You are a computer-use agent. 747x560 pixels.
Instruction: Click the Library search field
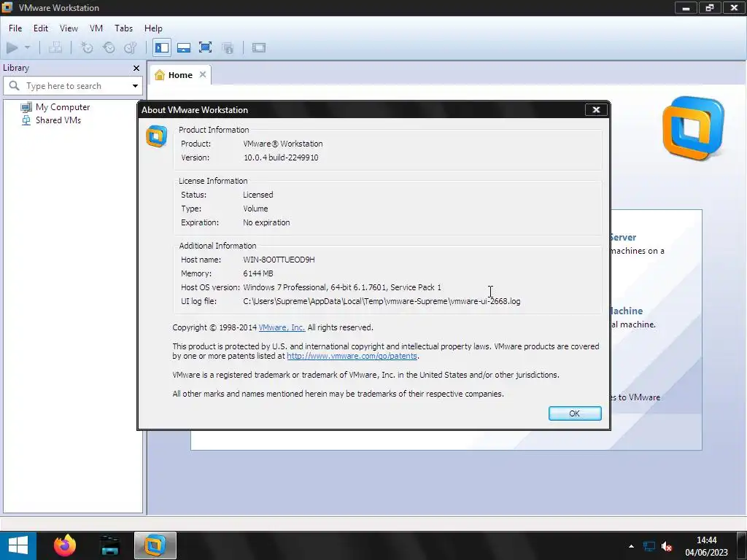(x=72, y=86)
